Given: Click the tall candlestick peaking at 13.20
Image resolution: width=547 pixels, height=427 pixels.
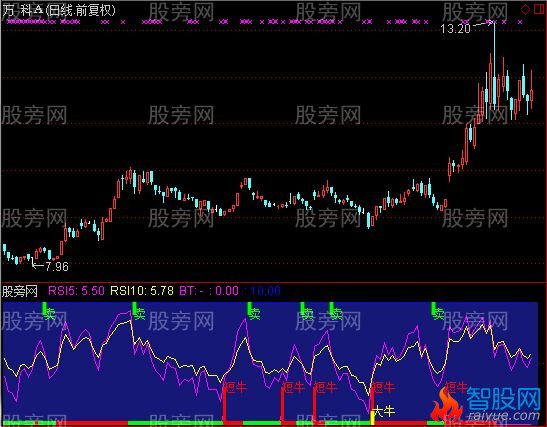Looking at the screenshot, I should click(494, 65).
